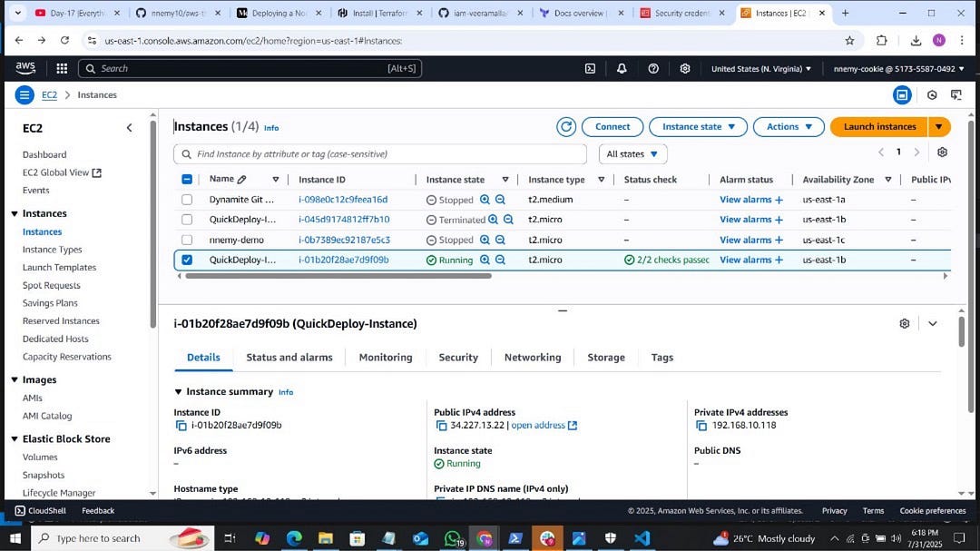Switch to the Networking tab
980x551 pixels.
(x=533, y=357)
